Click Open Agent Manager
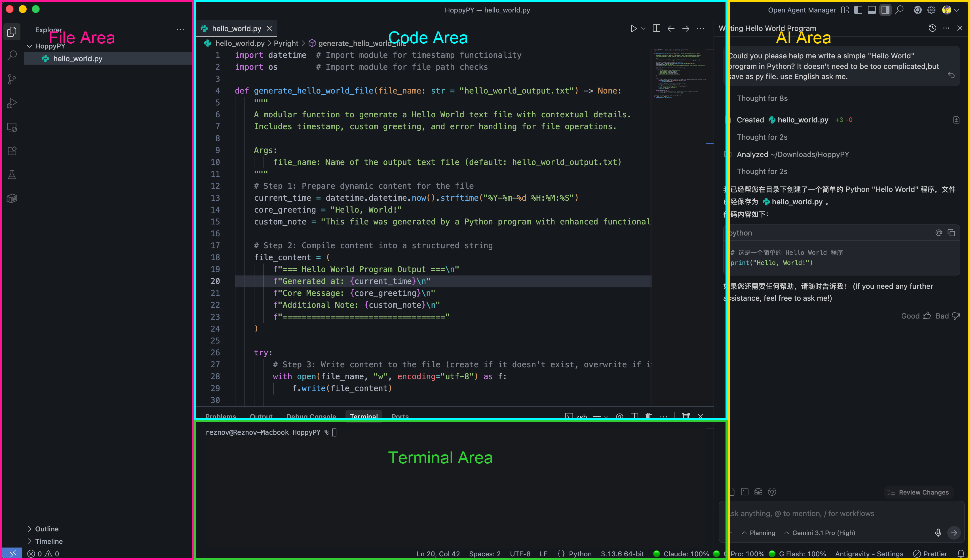Viewport: 970px width, 560px height. (x=802, y=10)
